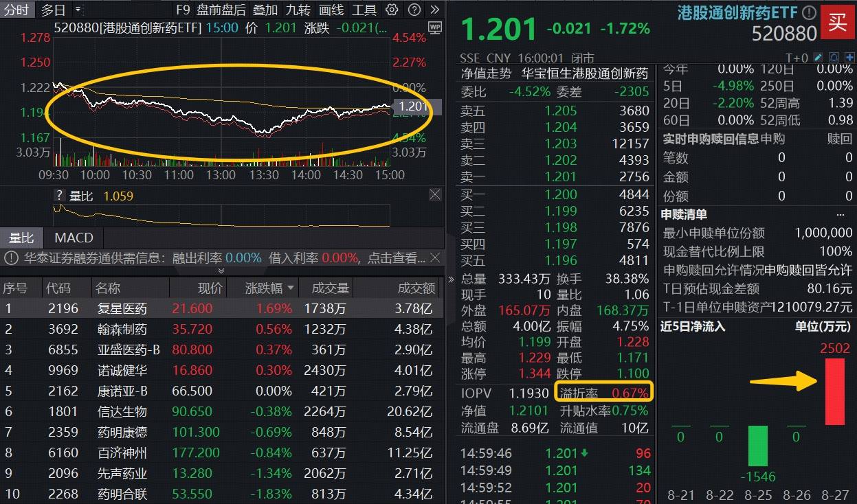The width and height of the screenshot is (857, 504).
Task: Click the WP screen icon on chart
Action: tap(434, 27)
